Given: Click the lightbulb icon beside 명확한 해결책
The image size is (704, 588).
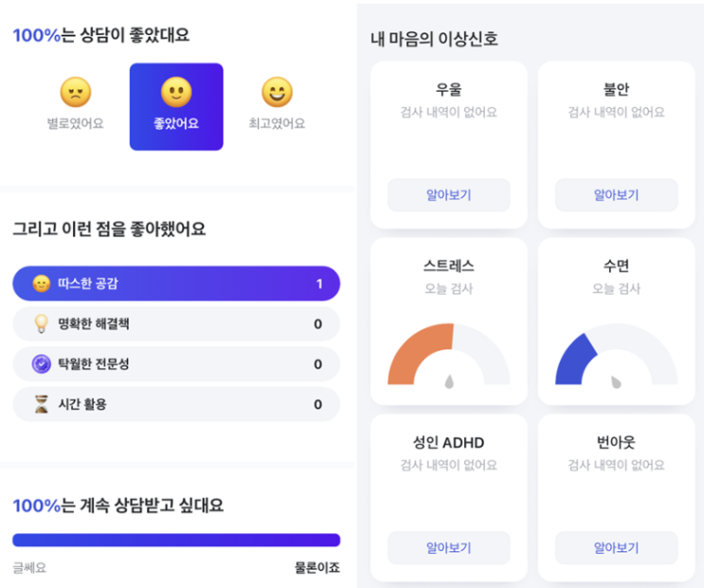Looking at the screenshot, I should tap(42, 324).
